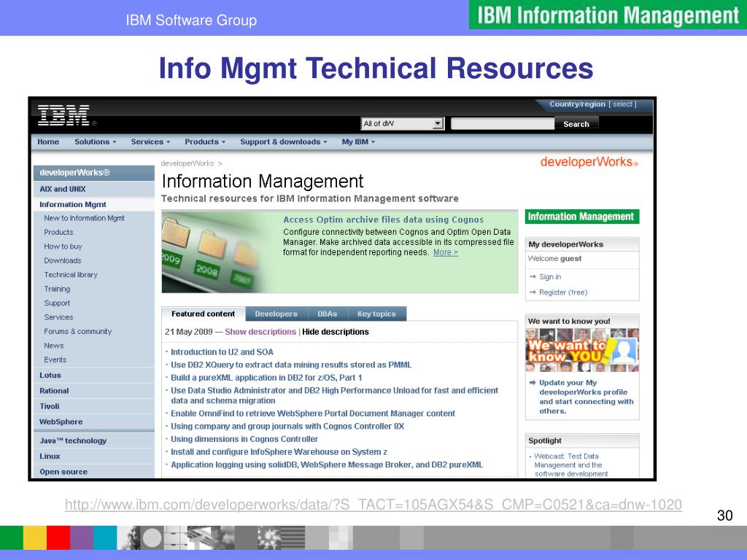The height and width of the screenshot is (560, 747).
Task: Click the orange developerWorks logo
Action: click(x=589, y=162)
